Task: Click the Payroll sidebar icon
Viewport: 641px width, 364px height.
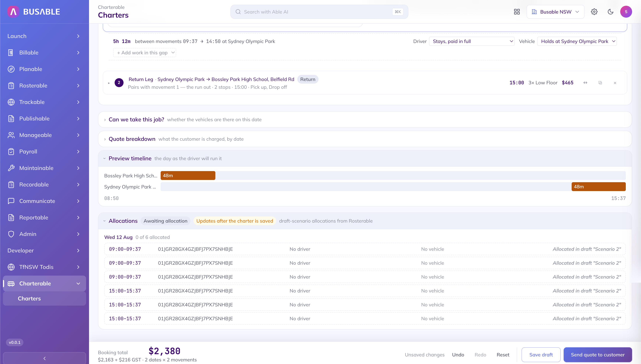Action: [11, 151]
